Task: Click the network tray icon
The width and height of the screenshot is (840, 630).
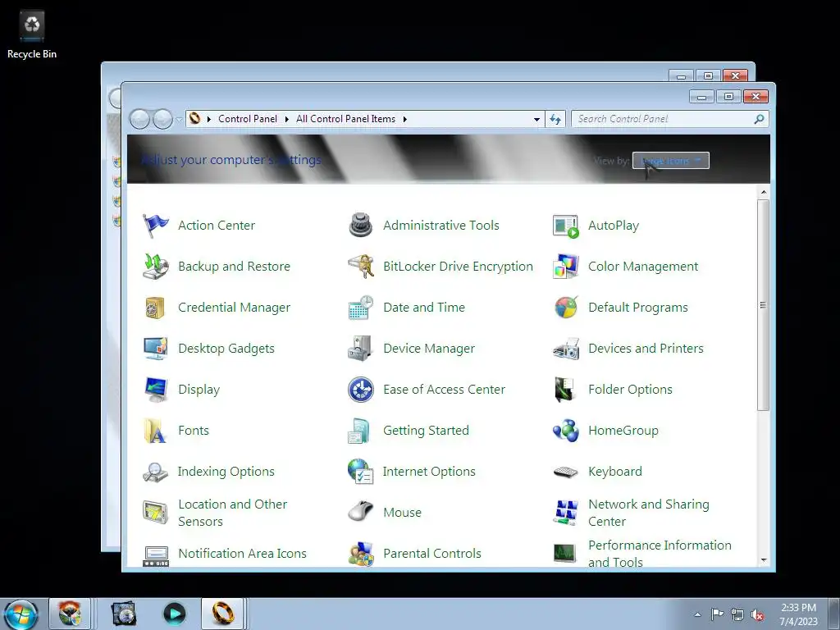Action: pos(737,614)
